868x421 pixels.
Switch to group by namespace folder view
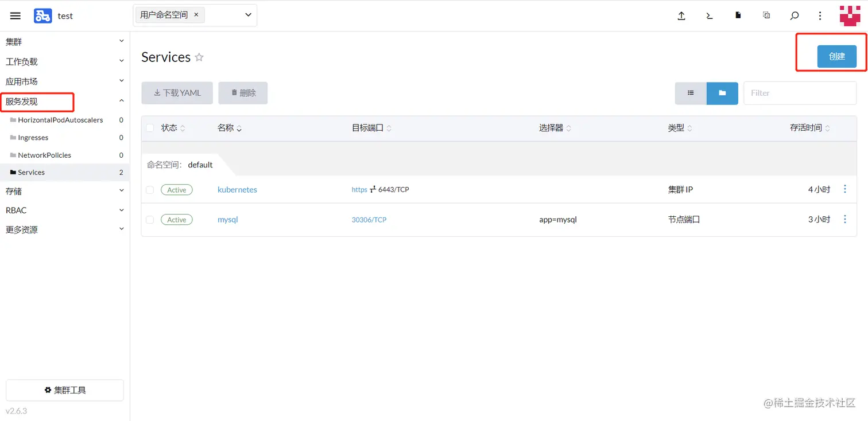(722, 93)
